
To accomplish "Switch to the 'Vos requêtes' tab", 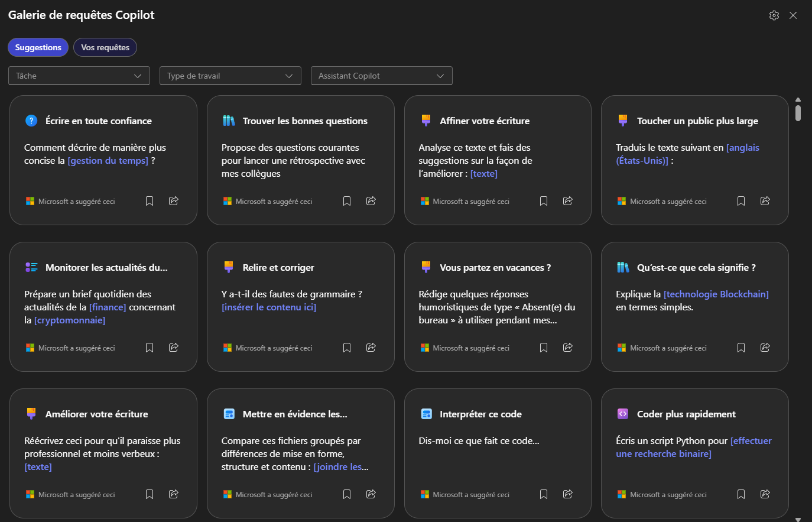I will [x=105, y=47].
